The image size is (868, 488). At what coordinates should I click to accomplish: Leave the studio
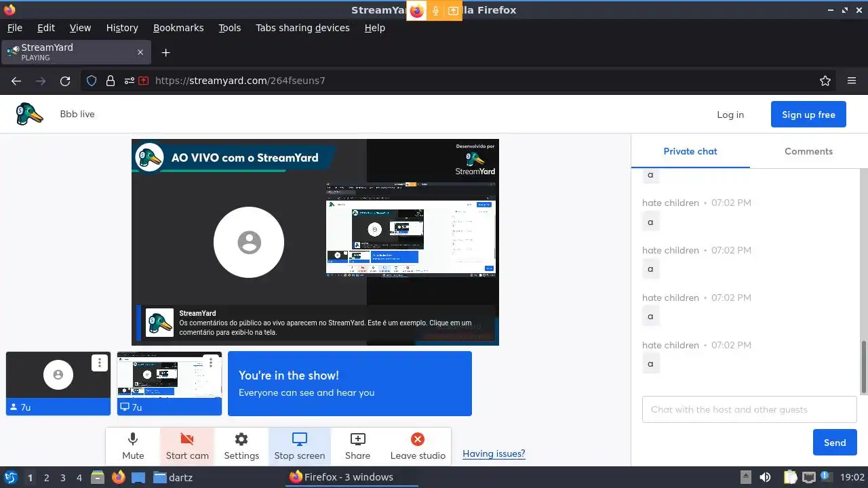418,447
